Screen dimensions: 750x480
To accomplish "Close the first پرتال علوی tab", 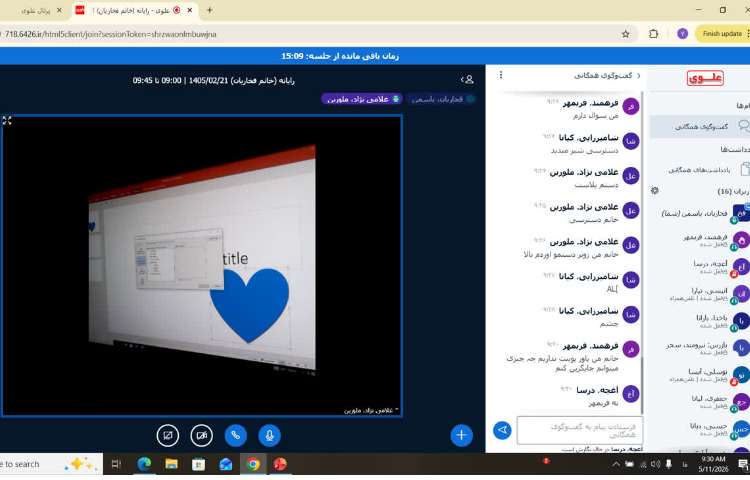I will pos(59,10).
